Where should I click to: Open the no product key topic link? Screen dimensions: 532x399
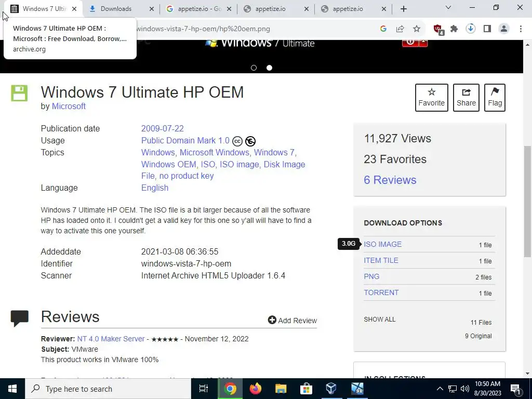(187, 176)
